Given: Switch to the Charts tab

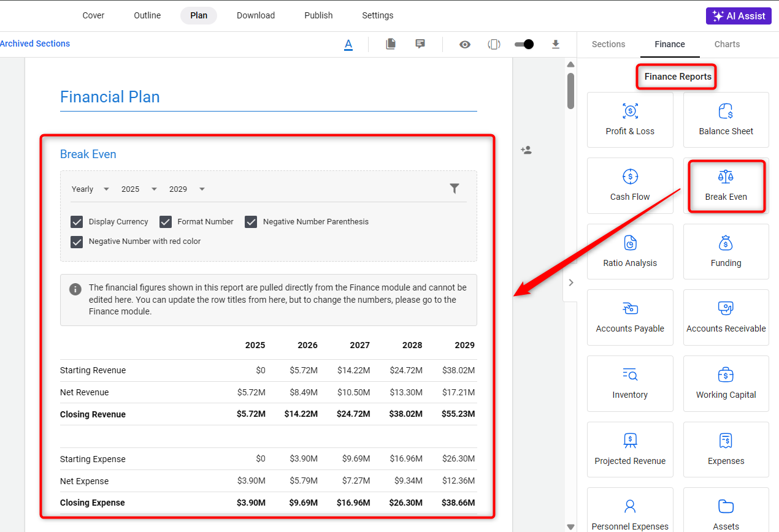Looking at the screenshot, I should tap(727, 44).
